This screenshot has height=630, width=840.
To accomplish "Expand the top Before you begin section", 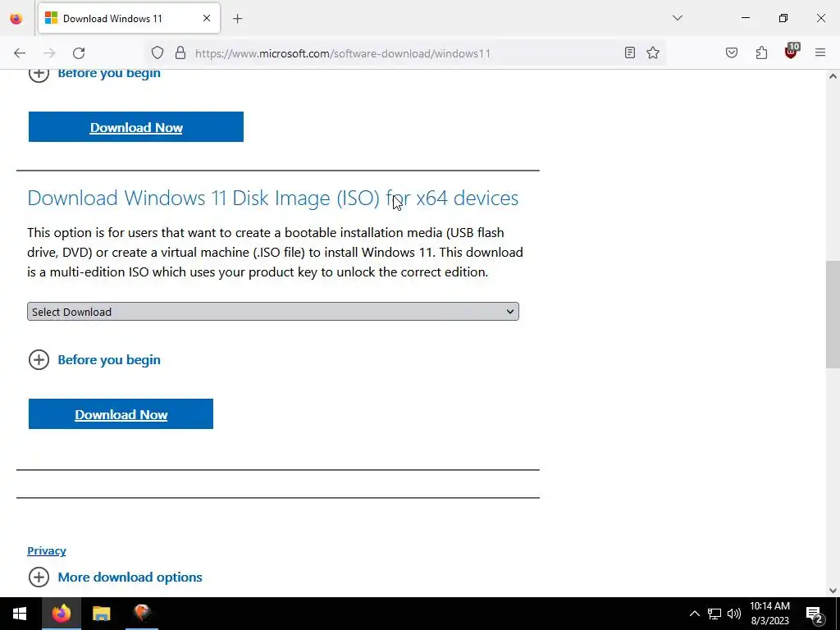I will [x=95, y=74].
